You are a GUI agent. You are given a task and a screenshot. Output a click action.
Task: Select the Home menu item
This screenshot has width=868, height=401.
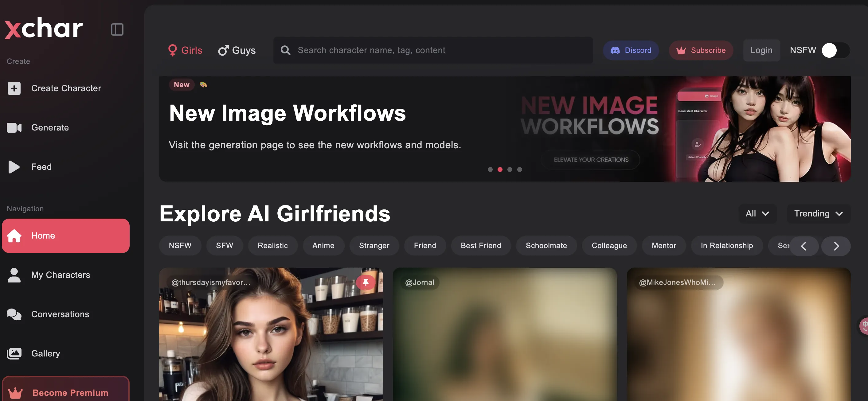[43, 236]
